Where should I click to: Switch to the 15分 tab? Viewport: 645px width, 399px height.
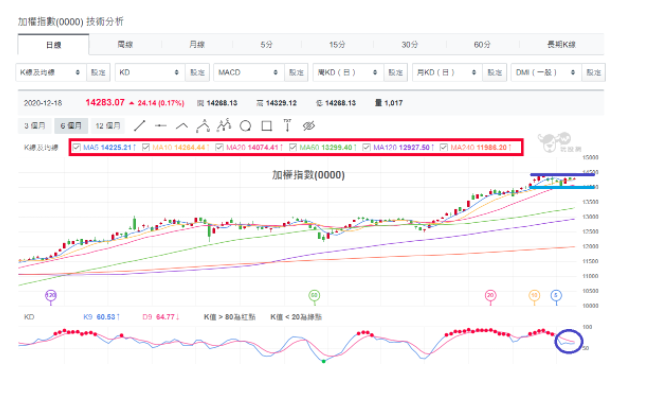pyautogui.click(x=337, y=44)
